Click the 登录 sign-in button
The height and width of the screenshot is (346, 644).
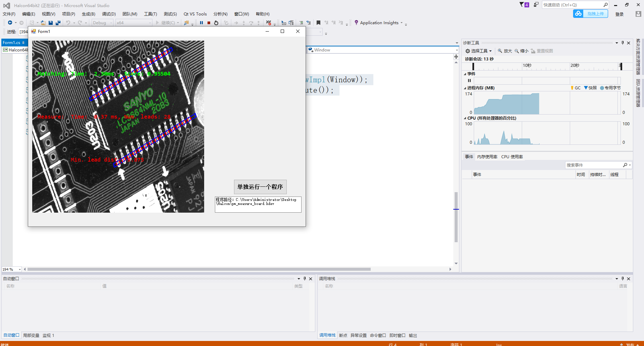[619, 14]
